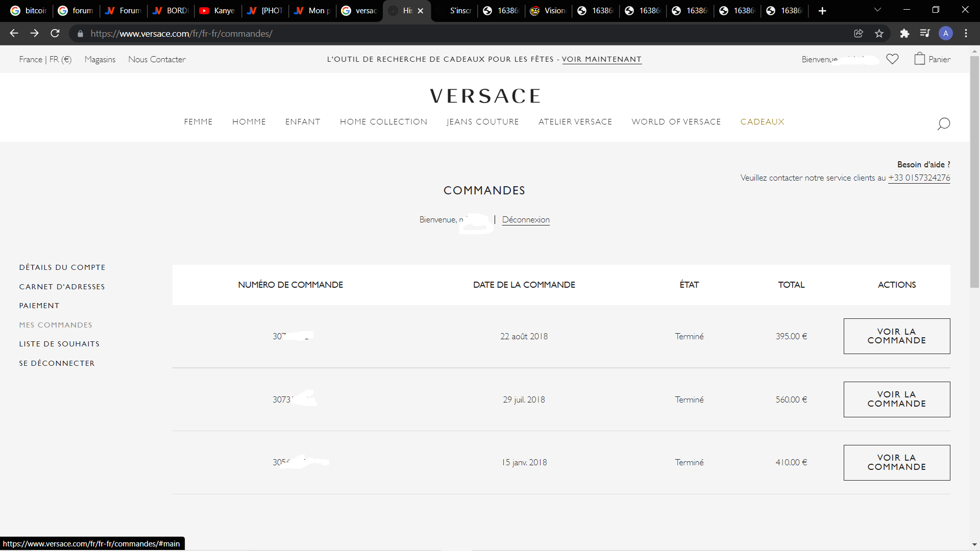Image resolution: width=980 pixels, height=551 pixels.
Task: Switch to the Vision tab
Action: tap(548, 11)
